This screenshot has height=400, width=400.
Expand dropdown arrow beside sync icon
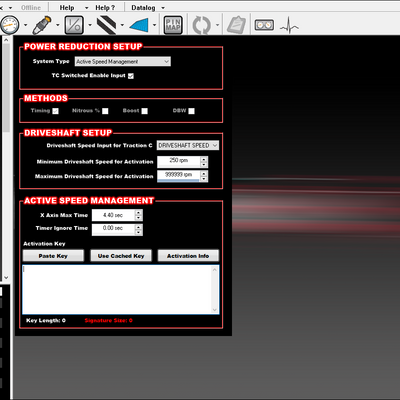[x=217, y=25]
